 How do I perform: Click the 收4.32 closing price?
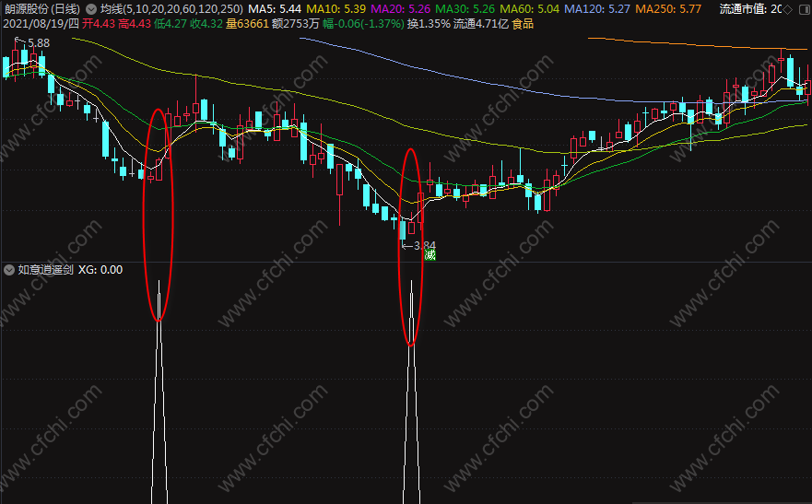206,24
